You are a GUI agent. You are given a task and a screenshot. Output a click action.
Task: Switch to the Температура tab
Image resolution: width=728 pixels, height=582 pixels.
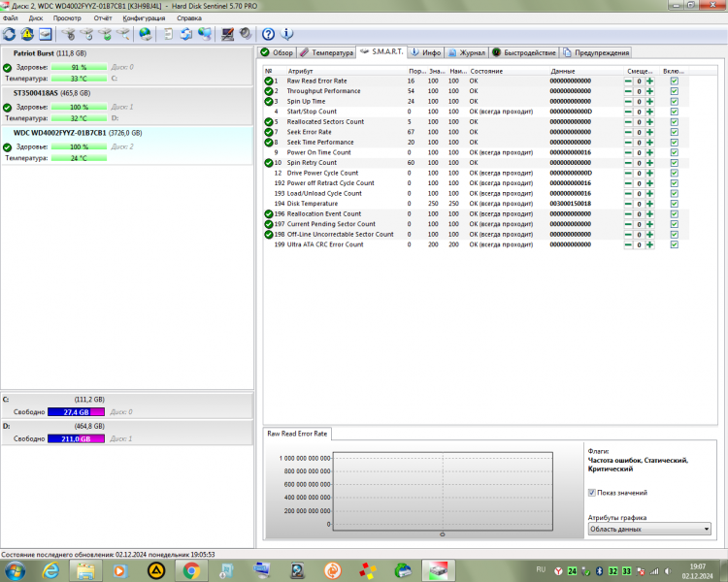click(x=327, y=52)
